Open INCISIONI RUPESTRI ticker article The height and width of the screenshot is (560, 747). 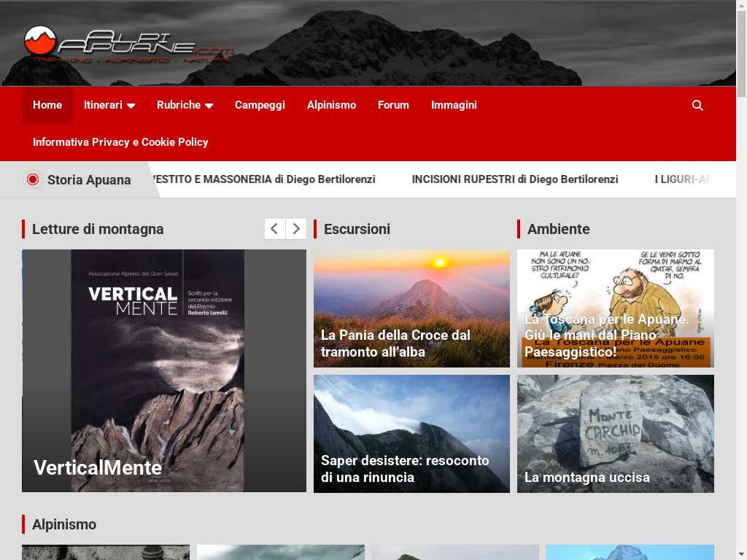514,179
